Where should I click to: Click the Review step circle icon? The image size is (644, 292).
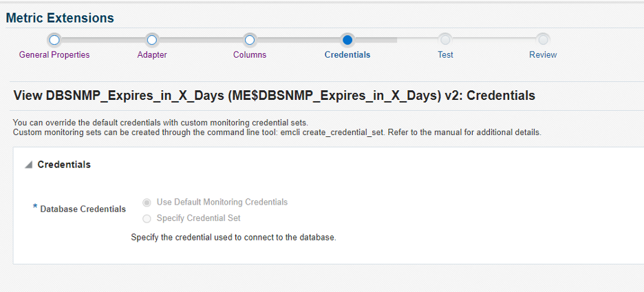[x=543, y=40]
